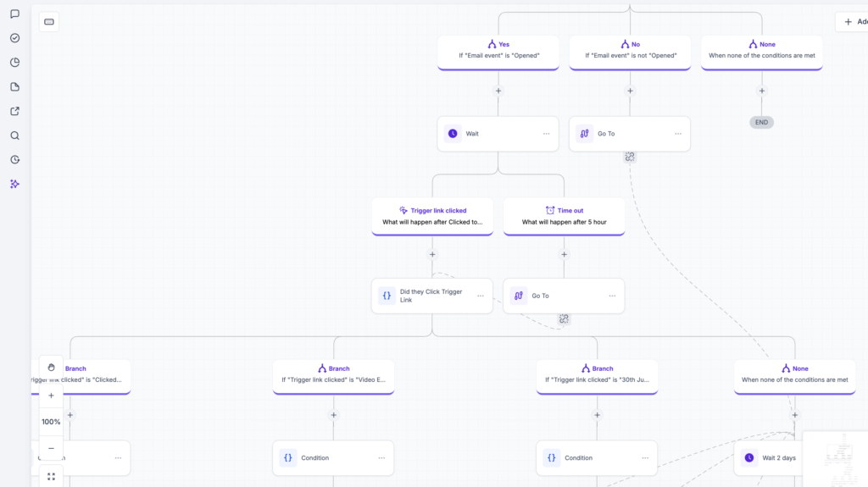868x487 pixels.
Task: Add a step below the Yes branch
Action: [x=498, y=91]
